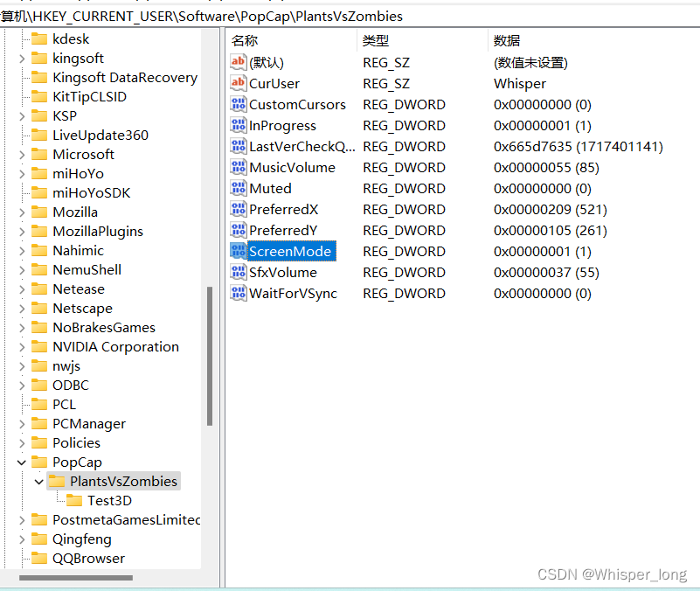Collapse the PopCap tree node

point(22,462)
